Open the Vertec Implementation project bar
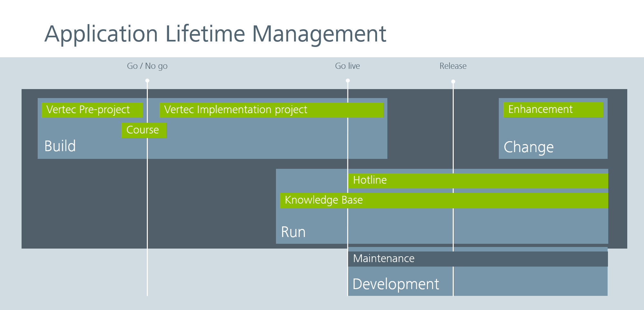Image resolution: width=644 pixels, height=310 pixels. coord(271,110)
